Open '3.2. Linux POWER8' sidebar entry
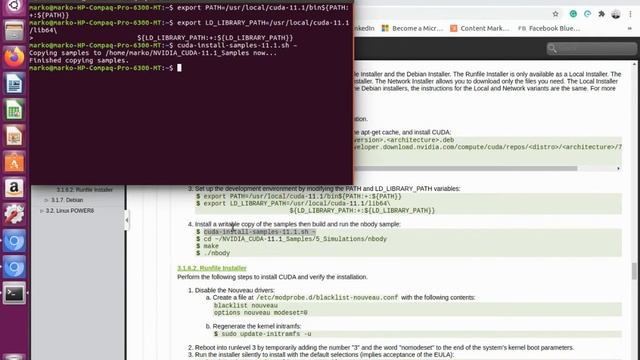The height and width of the screenshot is (360, 640). point(70,211)
